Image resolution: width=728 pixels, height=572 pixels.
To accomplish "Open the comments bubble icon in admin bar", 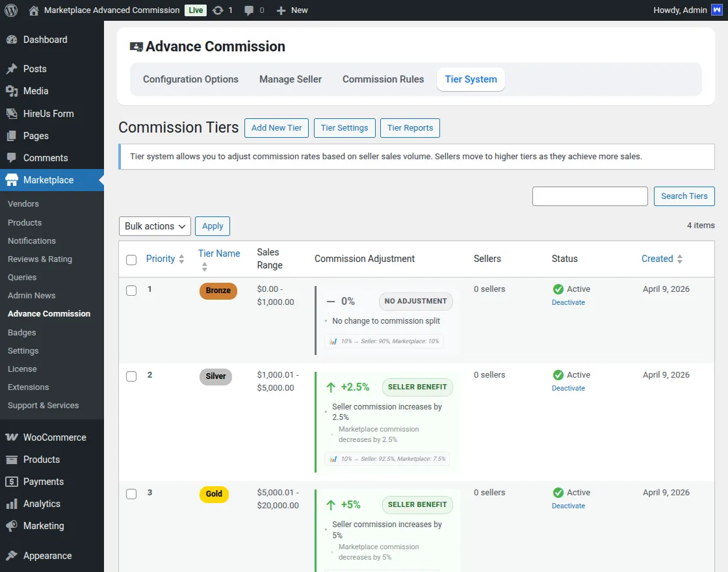I will point(249,10).
